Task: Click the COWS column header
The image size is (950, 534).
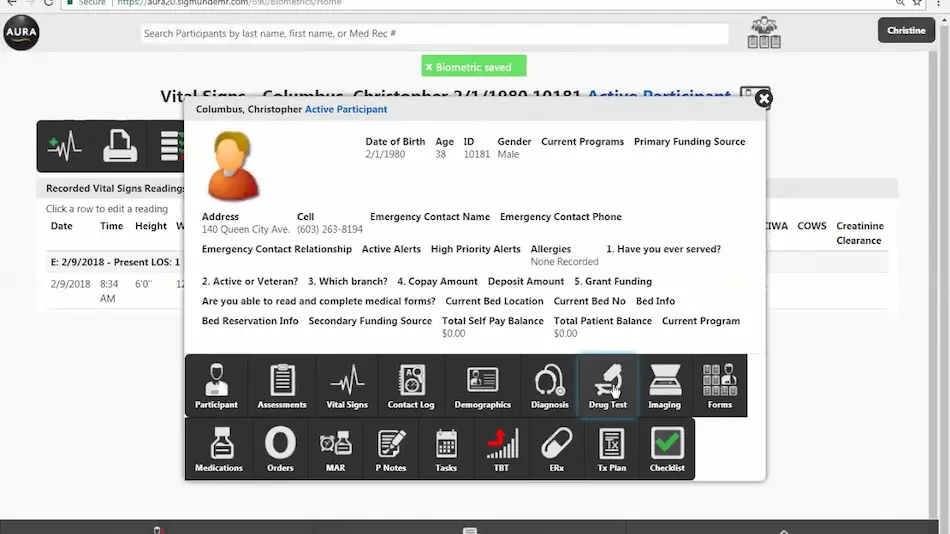Action: pyautogui.click(x=812, y=225)
